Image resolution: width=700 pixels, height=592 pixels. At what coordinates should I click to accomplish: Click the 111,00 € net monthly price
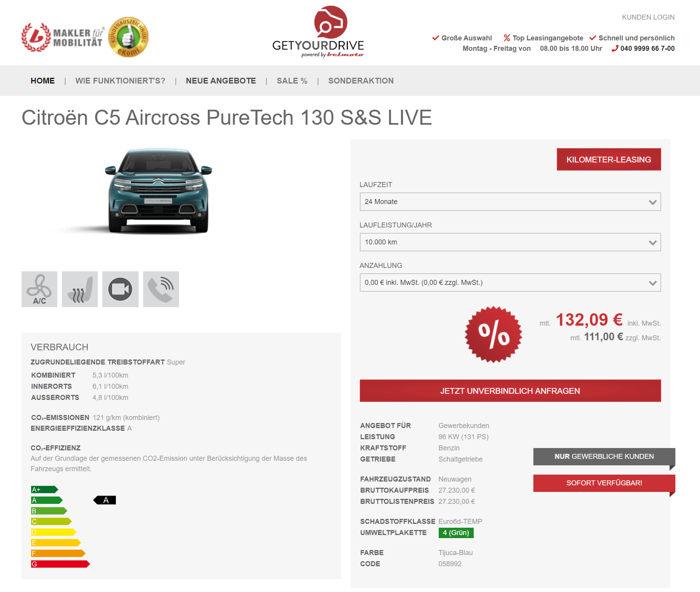(x=603, y=337)
